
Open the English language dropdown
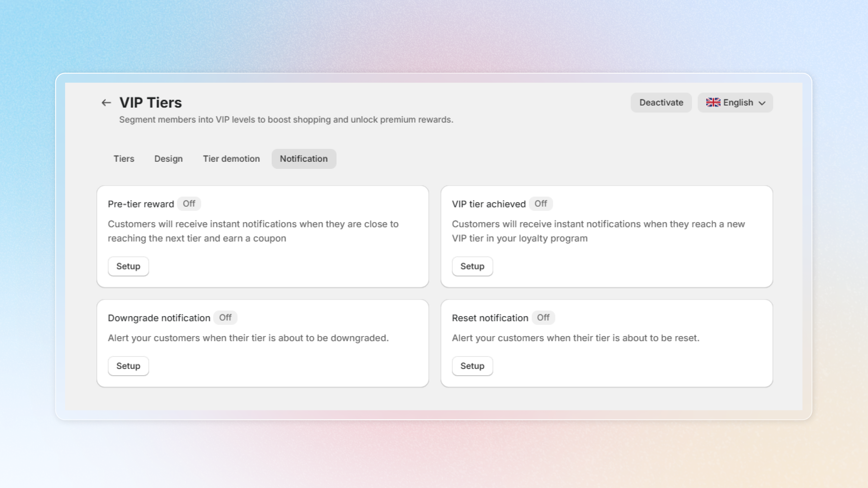[x=738, y=103]
